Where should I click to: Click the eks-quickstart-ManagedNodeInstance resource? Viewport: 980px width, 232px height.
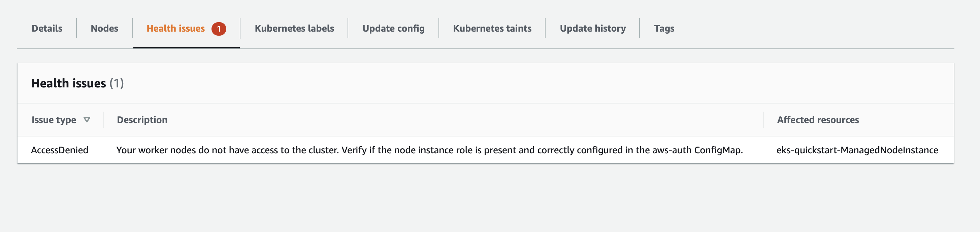[x=858, y=150]
